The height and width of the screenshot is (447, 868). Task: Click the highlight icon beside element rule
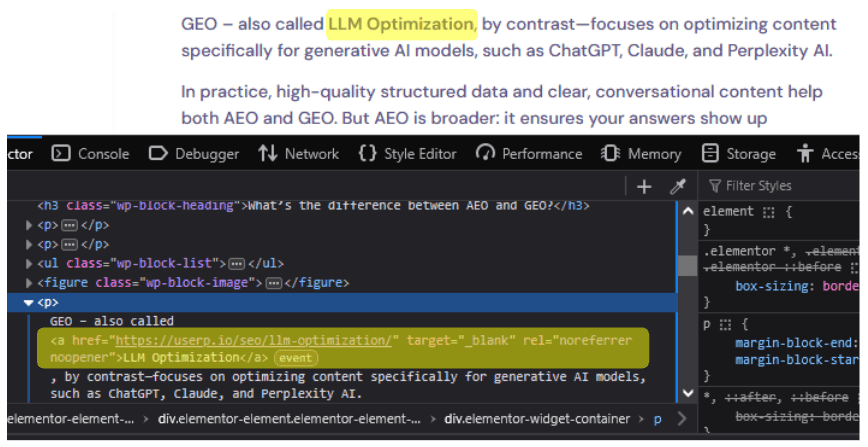point(768,212)
